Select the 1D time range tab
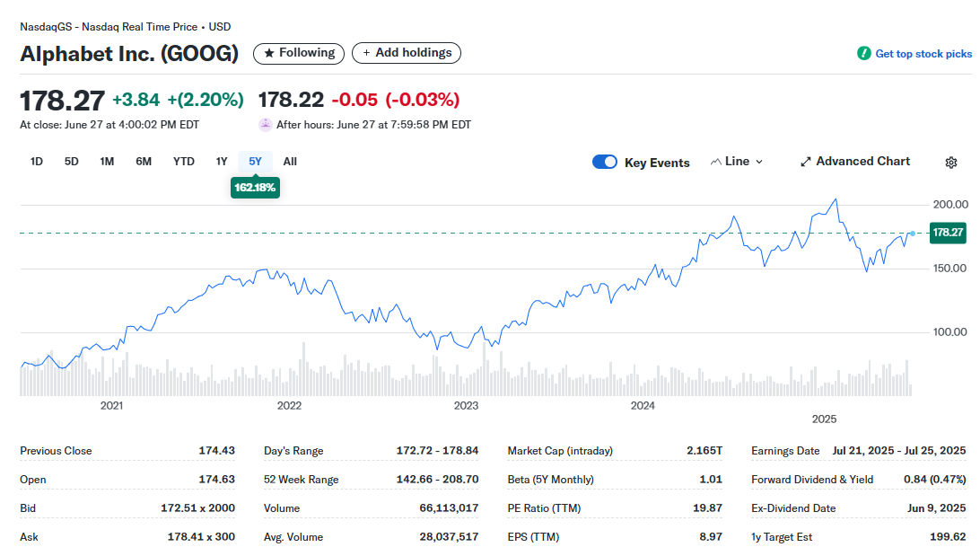This screenshot has width=980, height=556. click(x=36, y=162)
